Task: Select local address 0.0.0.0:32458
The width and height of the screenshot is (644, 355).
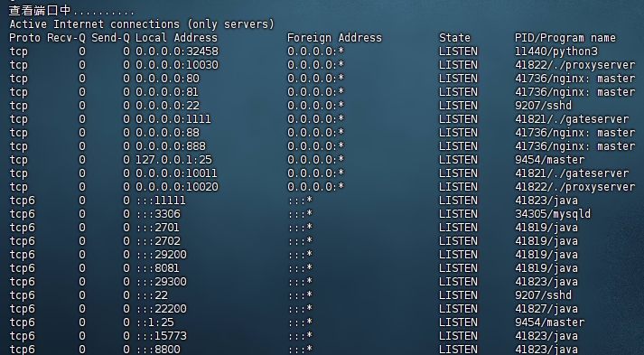Action: pos(177,51)
